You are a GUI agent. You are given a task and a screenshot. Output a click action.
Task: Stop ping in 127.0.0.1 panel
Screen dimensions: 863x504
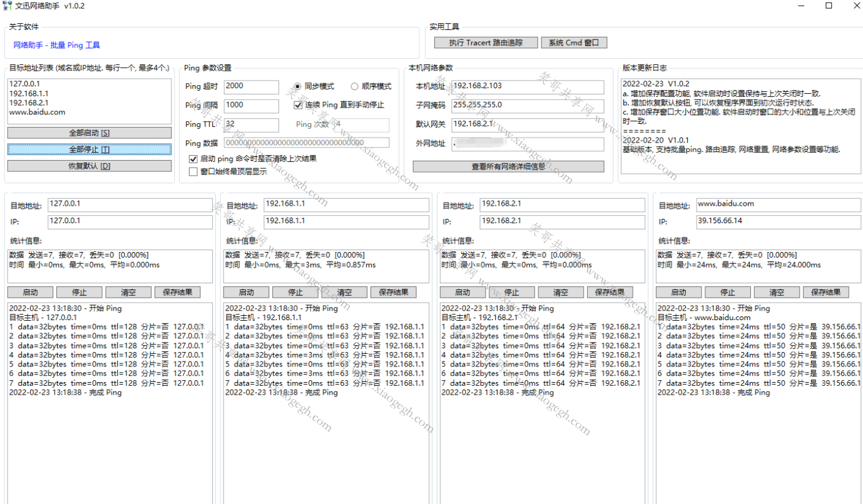(x=79, y=292)
